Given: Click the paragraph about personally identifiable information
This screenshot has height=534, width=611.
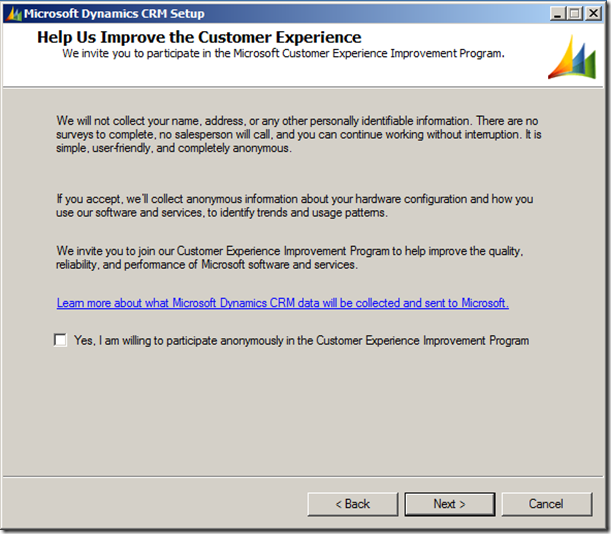Looking at the screenshot, I should click(299, 134).
